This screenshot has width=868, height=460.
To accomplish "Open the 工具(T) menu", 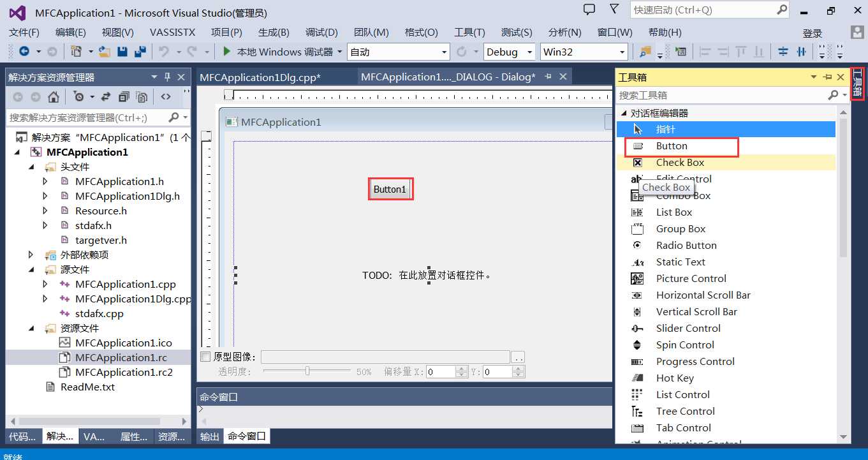I will coord(469,33).
